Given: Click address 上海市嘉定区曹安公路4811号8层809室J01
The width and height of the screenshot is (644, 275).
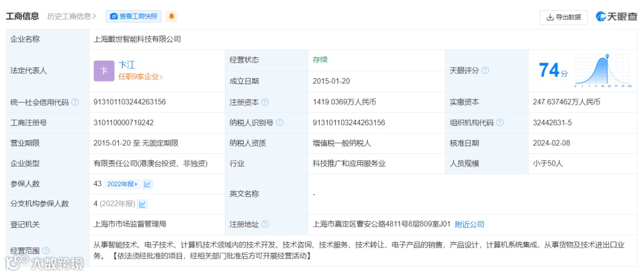Looking at the screenshot, I should point(382,224).
